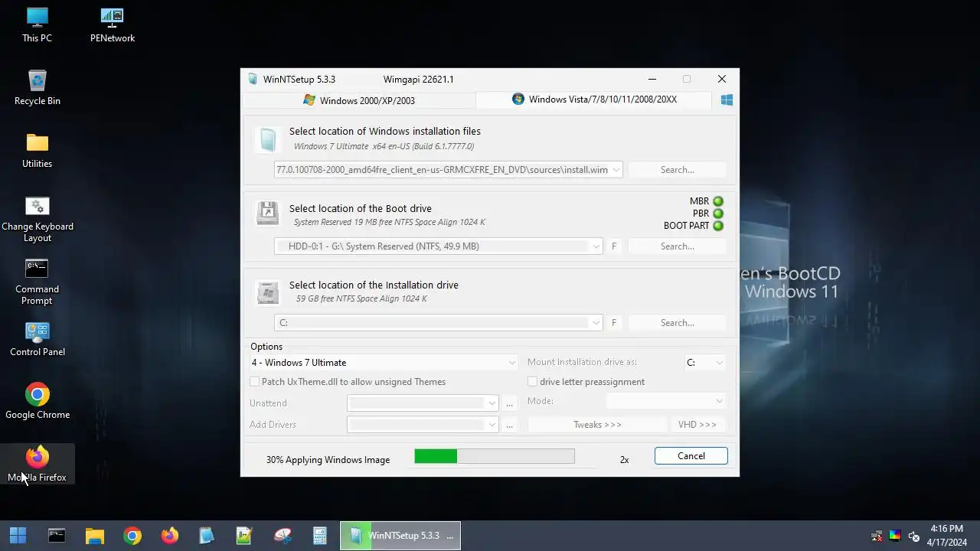Viewport: 980px width, 551px height.
Task: Launch Google Chrome from the desktop
Action: point(37,401)
